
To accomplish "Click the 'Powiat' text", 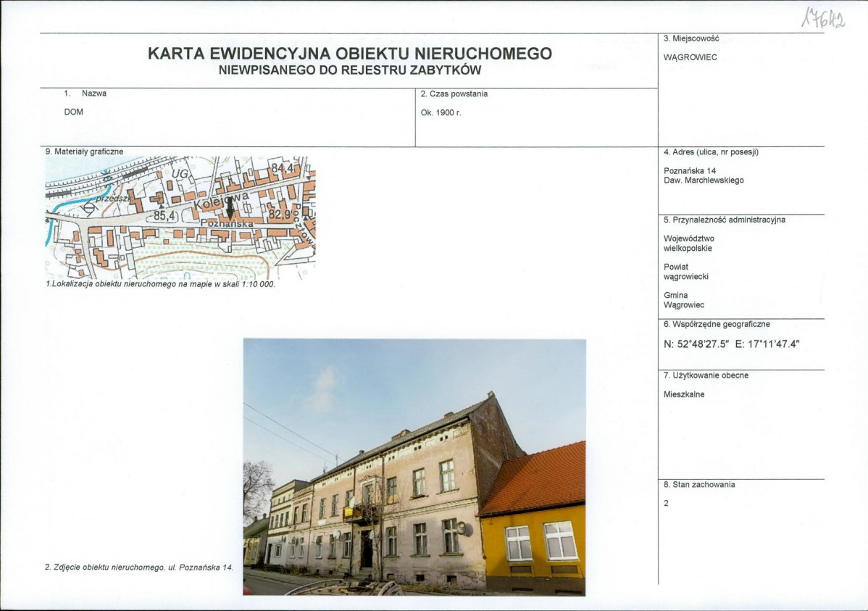I will point(676,267).
